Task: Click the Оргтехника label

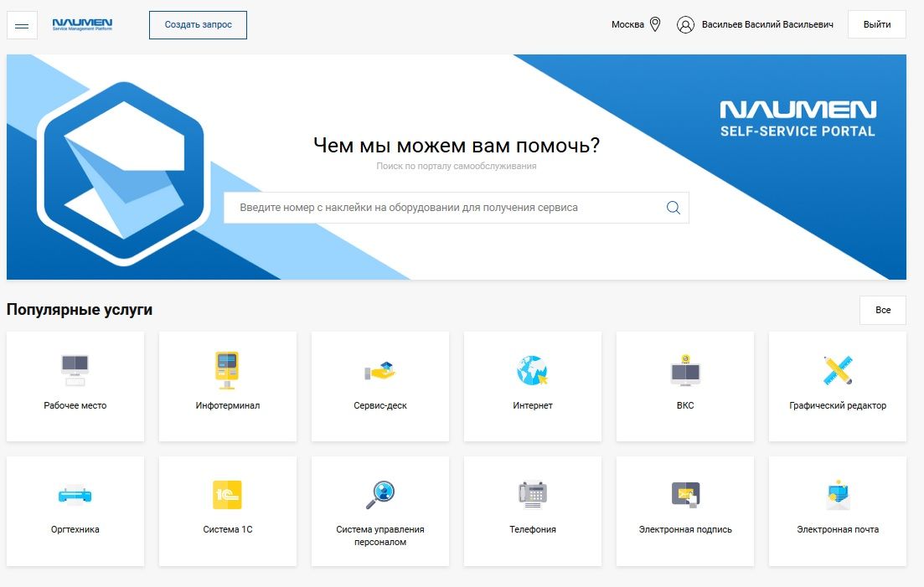Action: 75,529
